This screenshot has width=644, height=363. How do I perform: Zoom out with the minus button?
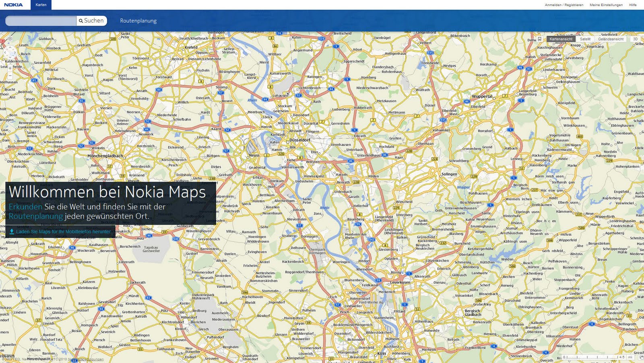point(10,75)
